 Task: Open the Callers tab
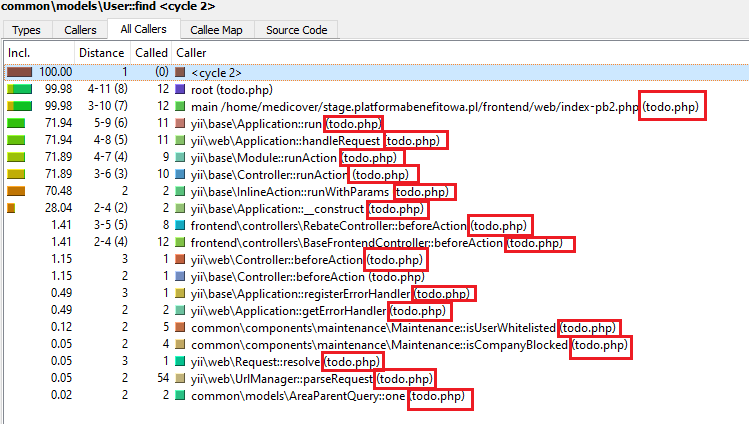point(81,30)
